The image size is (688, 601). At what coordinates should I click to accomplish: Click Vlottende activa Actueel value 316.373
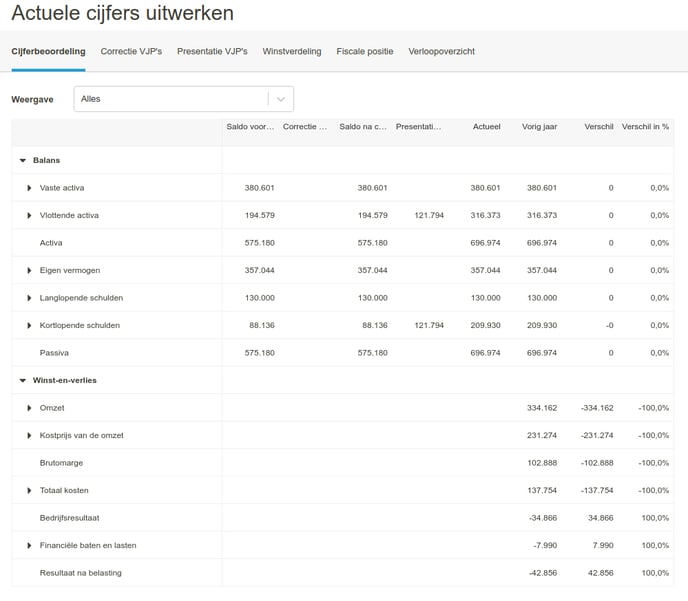click(x=485, y=215)
